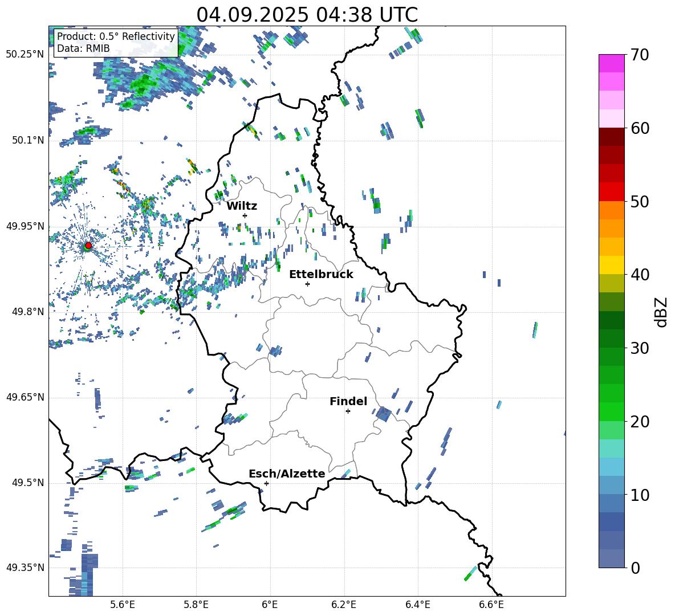Click the Esch/Alzette city label

point(287,474)
